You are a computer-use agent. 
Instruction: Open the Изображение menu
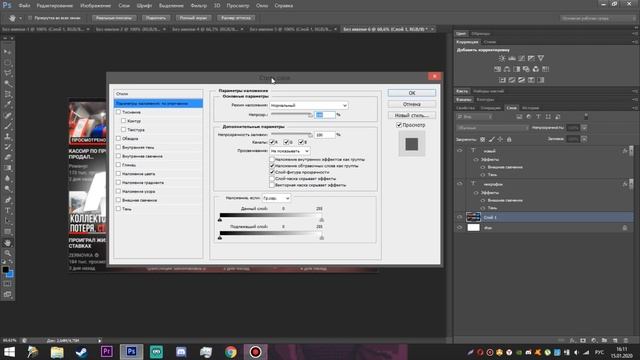point(96,6)
